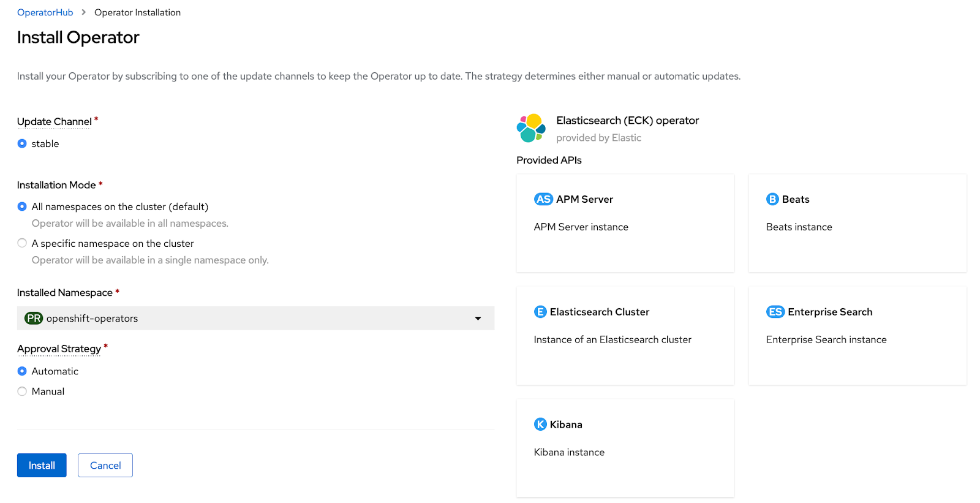
Task: Click the Elasticsearch ECK operator logo
Action: [x=531, y=128]
